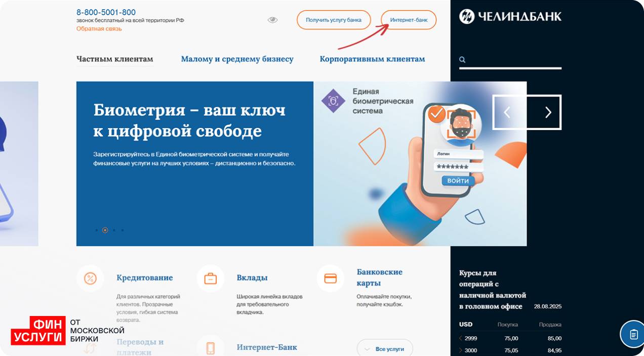The image size is (644, 356).
Task: Open the Банковские карты card icon
Action: [330, 278]
